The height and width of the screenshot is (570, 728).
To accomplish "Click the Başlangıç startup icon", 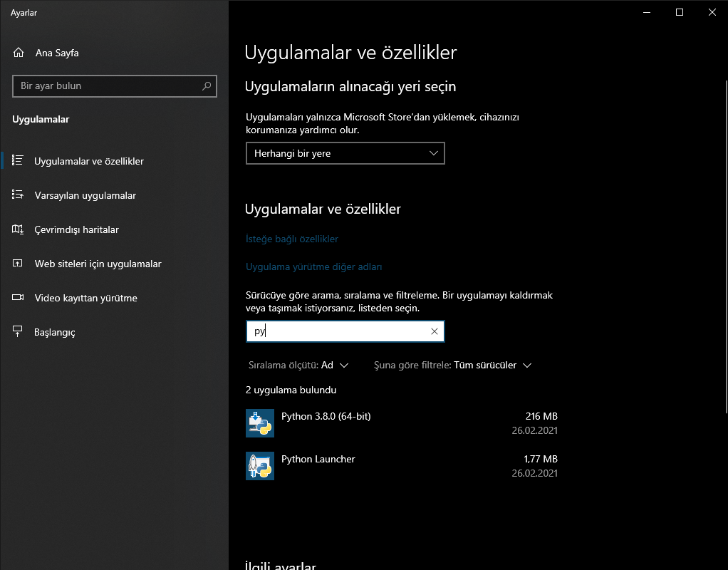I will click(18, 331).
